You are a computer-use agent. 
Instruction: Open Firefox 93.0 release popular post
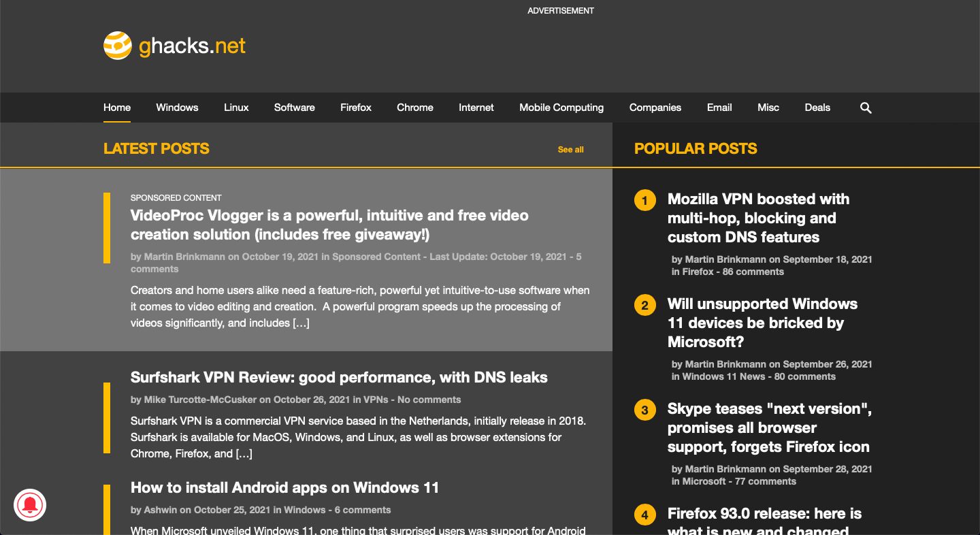(x=764, y=522)
